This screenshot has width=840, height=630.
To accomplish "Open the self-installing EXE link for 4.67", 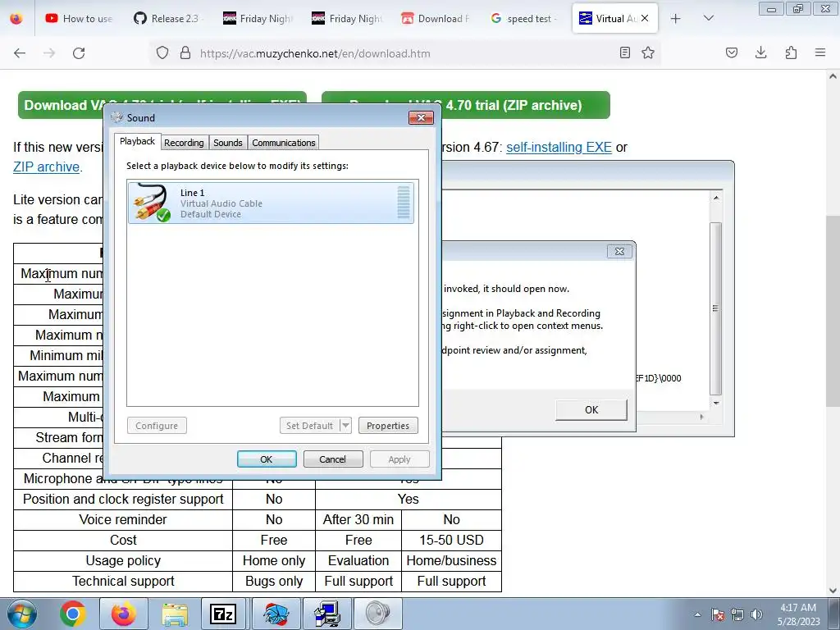I will point(559,148).
